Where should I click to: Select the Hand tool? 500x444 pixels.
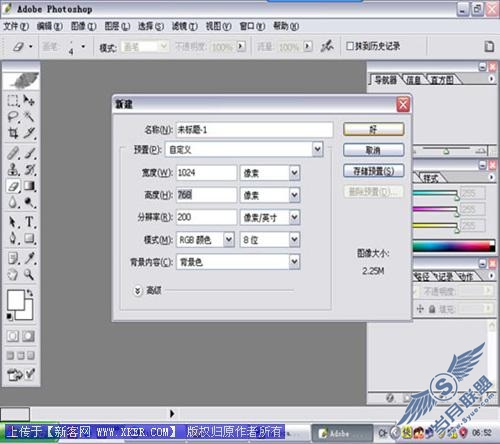[x=13, y=275]
